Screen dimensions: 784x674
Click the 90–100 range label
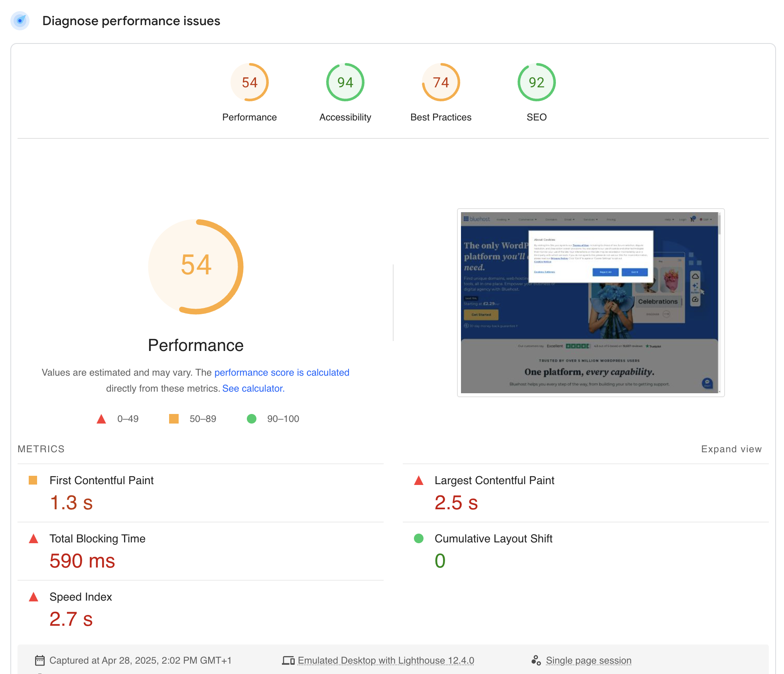283,419
